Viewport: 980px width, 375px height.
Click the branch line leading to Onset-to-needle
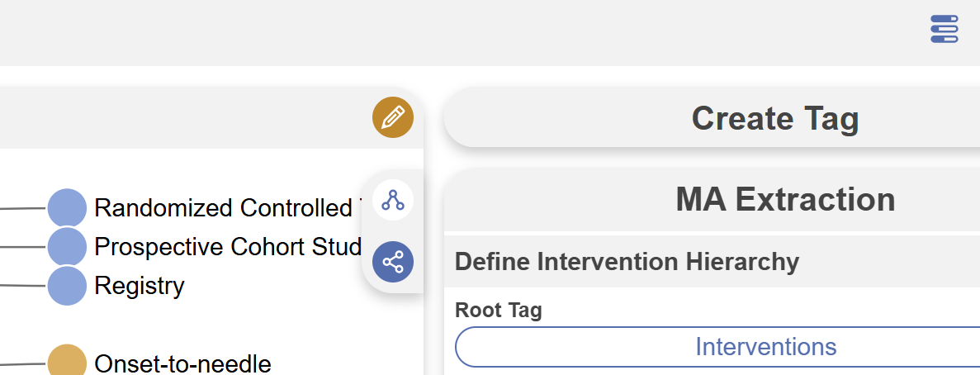pyautogui.click(x=22, y=363)
